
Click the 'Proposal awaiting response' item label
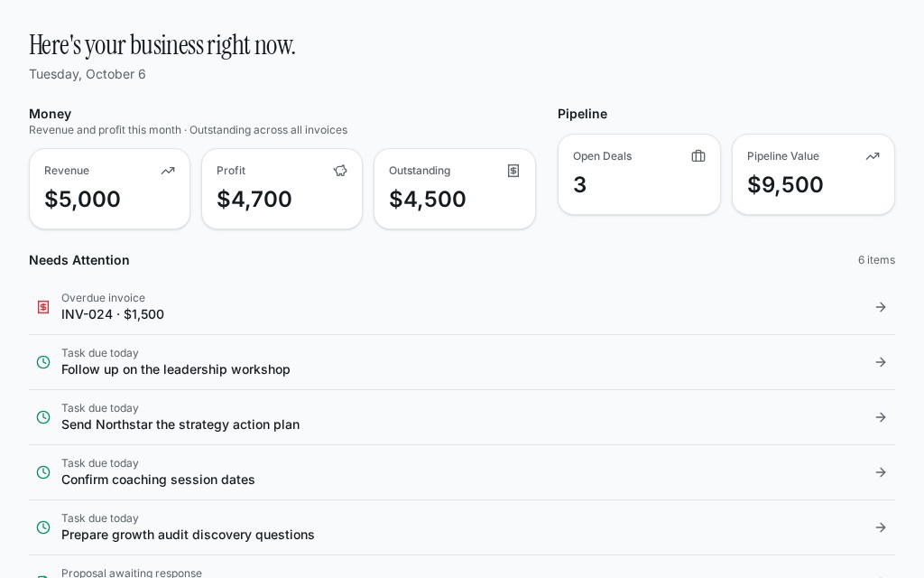(x=132, y=573)
